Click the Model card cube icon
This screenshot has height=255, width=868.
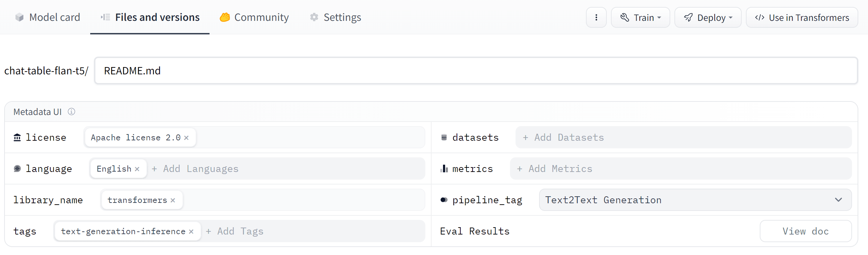[x=19, y=17]
